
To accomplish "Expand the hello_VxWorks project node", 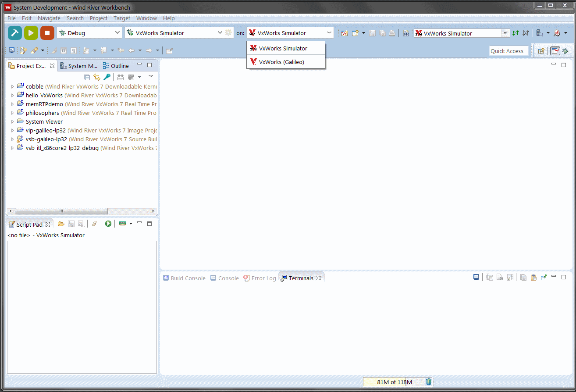I will pos(12,95).
